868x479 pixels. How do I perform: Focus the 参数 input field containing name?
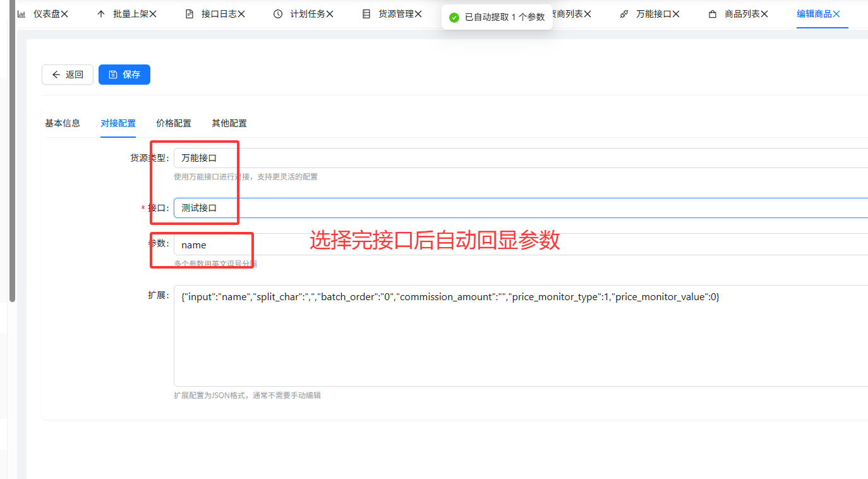pyautogui.click(x=518, y=245)
